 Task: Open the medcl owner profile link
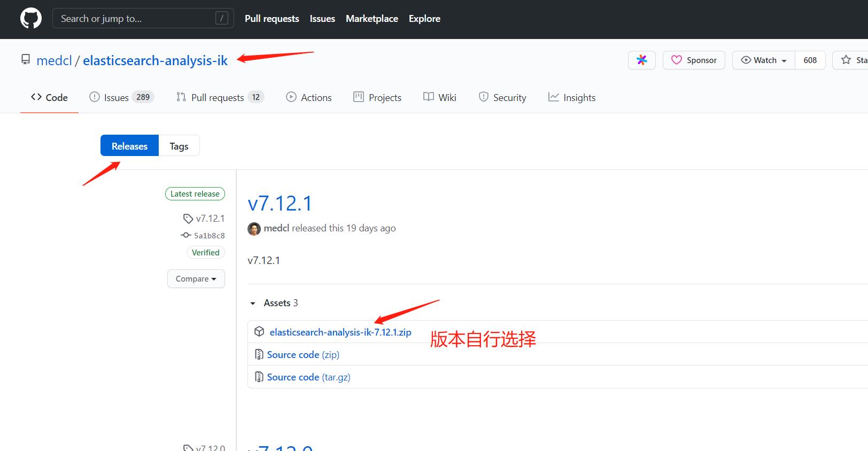[x=54, y=60]
